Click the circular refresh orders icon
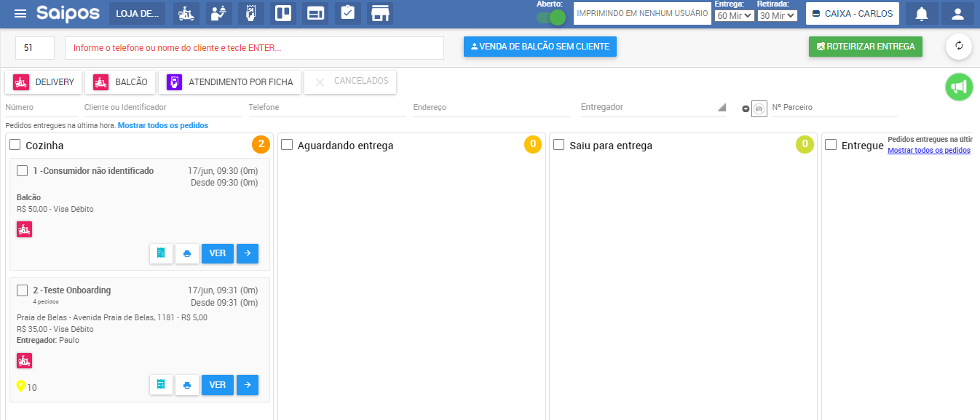This screenshot has width=980, height=420. 959,47
